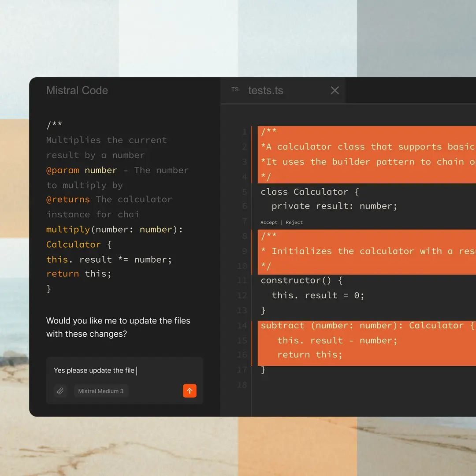476x476 pixels.
Task: Send the message with the orange arrow button
Action: pyautogui.click(x=190, y=390)
